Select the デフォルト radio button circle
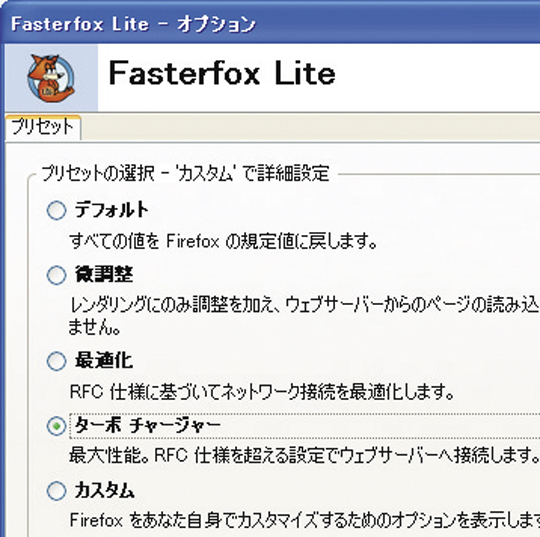Screen dimensions: 540x537 (x=56, y=210)
